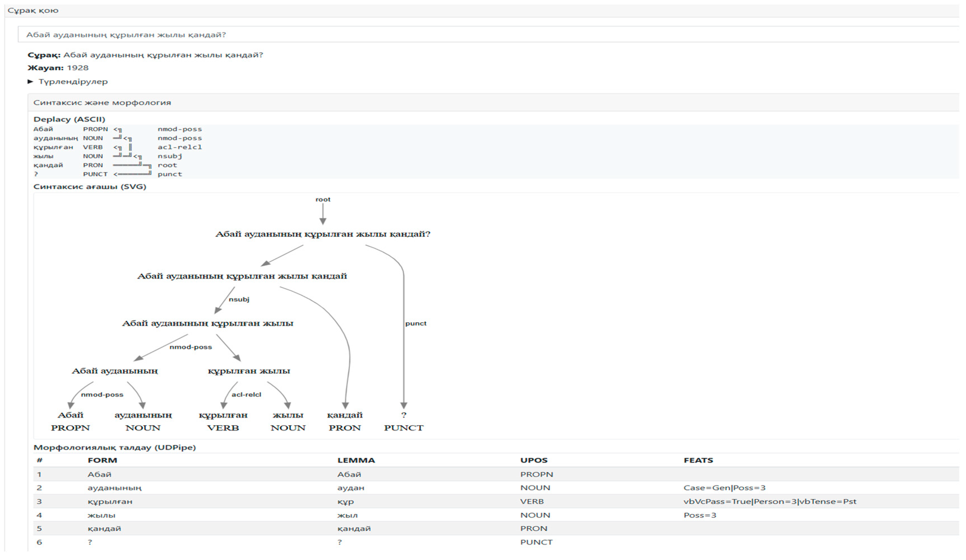Image resolution: width=966 pixels, height=560 pixels.
Task: Select table row 3 құрылған
Action: 110,502
